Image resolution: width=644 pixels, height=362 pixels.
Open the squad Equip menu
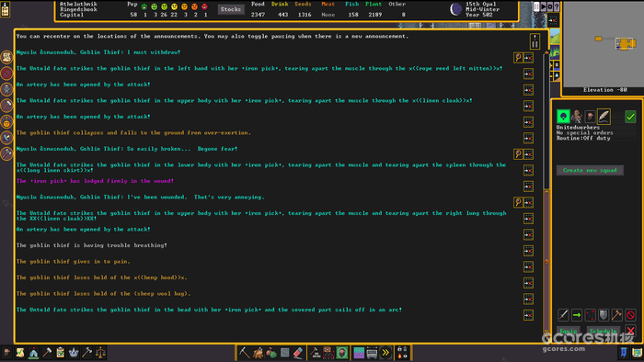pyautogui.click(x=568, y=331)
